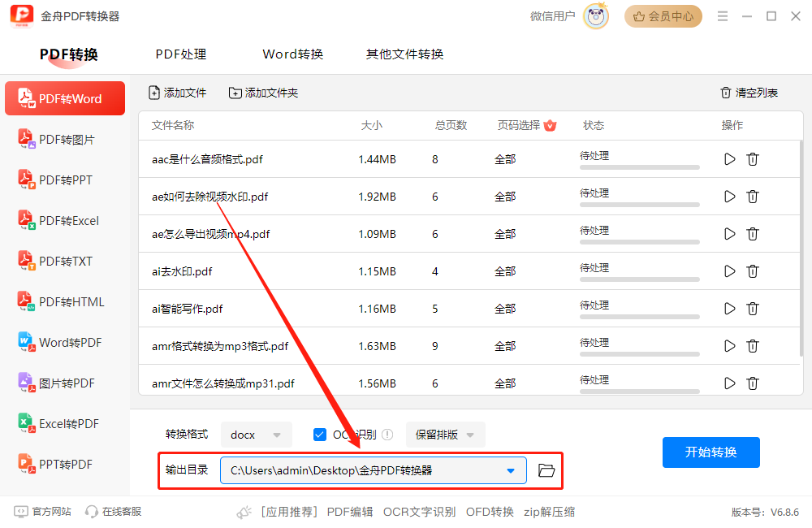812x528 pixels.
Task: Open the 在线客服 customer service link
Action: (112, 513)
